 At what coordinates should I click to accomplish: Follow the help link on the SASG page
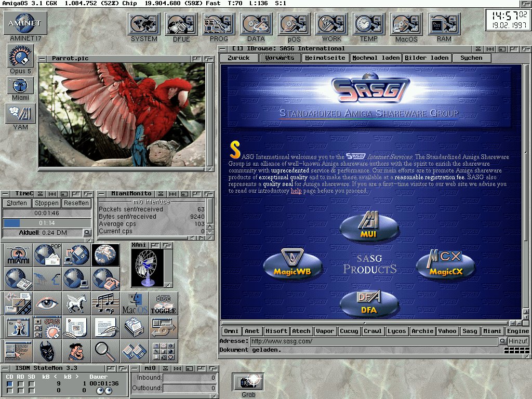point(296,190)
